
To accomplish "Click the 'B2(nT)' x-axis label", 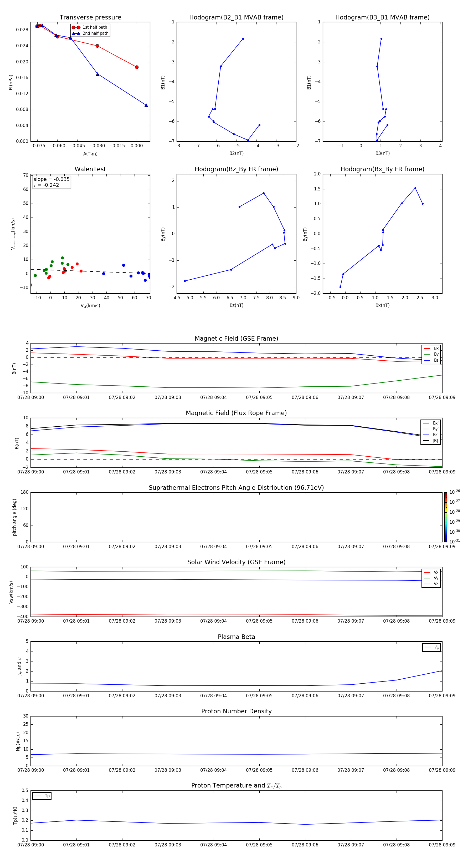I will point(236,153).
